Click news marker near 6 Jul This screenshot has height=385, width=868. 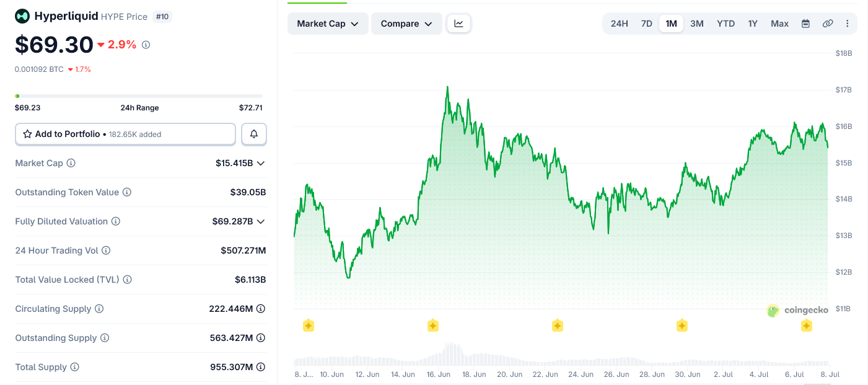807,325
